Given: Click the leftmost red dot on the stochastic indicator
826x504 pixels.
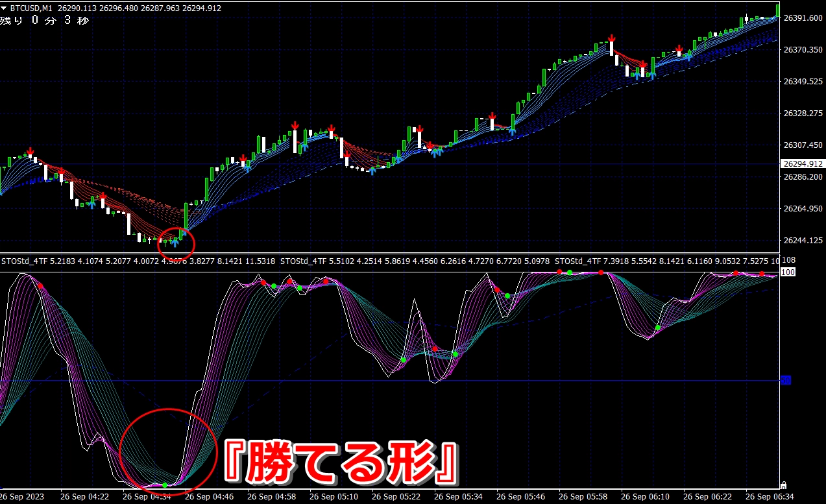Looking at the screenshot, I should coord(40,286).
